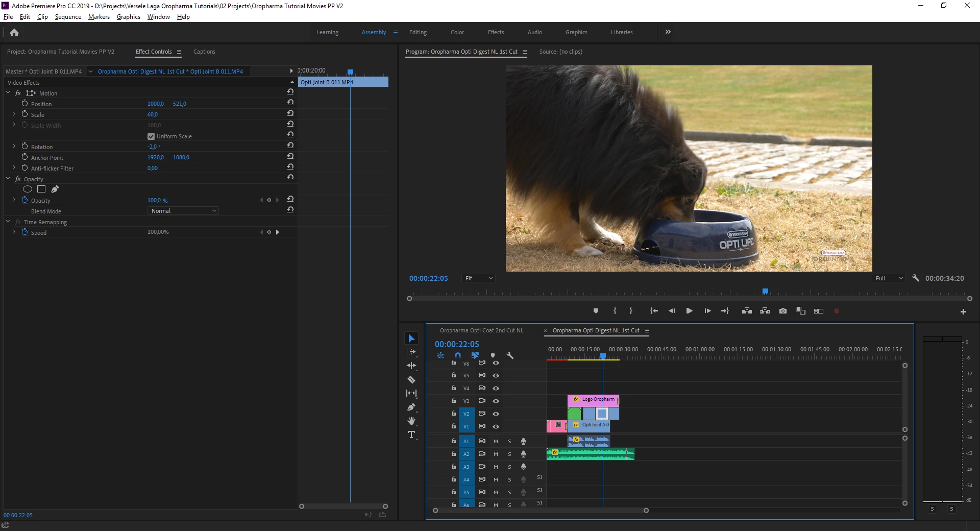Select the Type tool

pyautogui.click(x=411, y=435)
